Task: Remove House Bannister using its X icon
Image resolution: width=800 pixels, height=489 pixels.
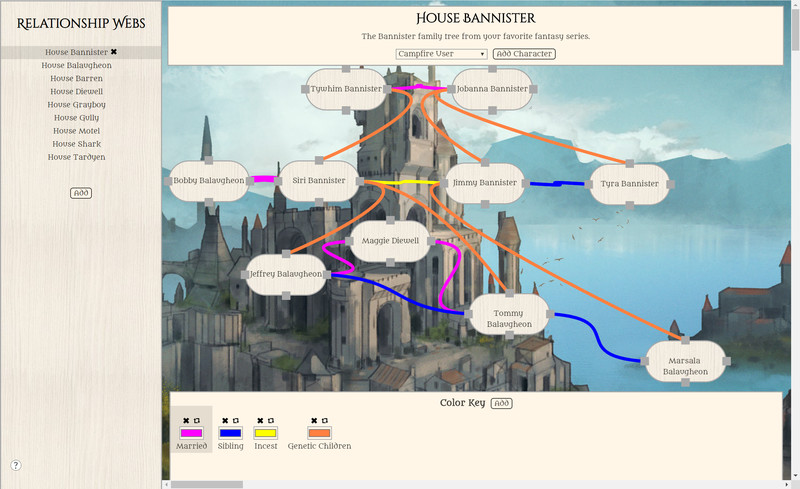Action: [x=114, y=52]
